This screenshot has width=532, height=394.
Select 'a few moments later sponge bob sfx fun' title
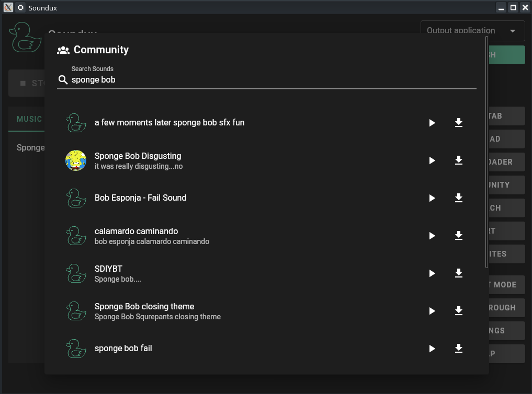[x=169, y=123]
